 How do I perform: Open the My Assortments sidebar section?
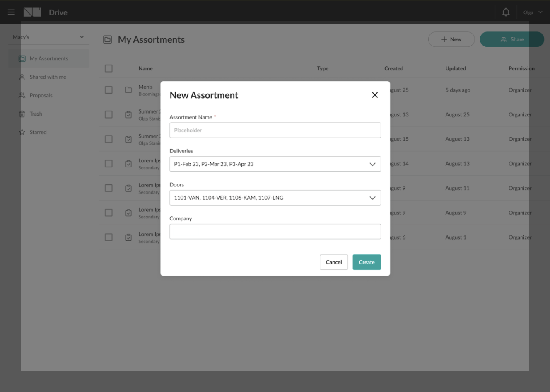click(48, 58)
